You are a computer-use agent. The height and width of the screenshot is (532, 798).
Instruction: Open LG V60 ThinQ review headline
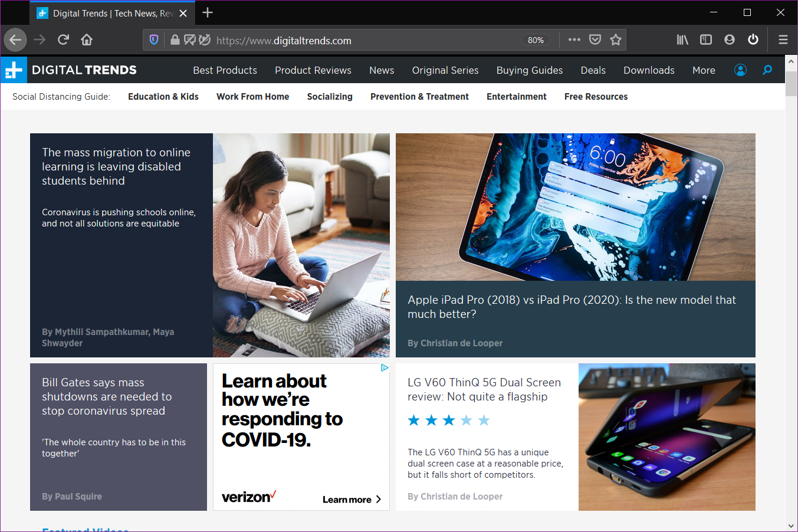tap(484, 389)
